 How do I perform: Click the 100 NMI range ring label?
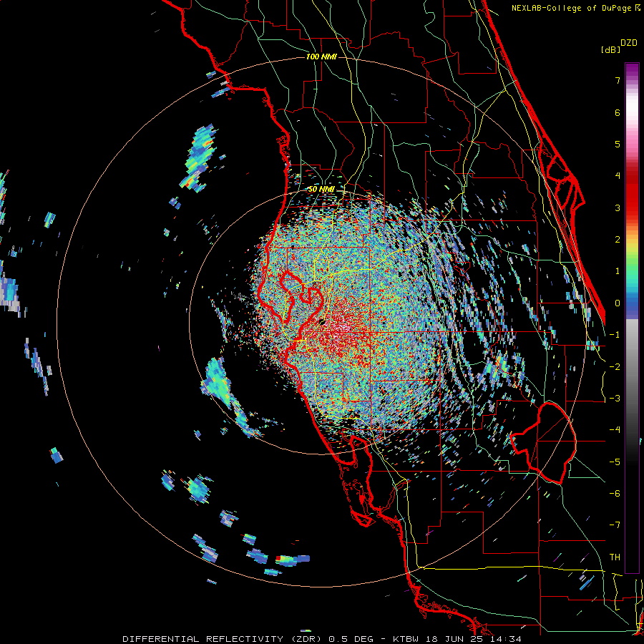tap(321, 57)
